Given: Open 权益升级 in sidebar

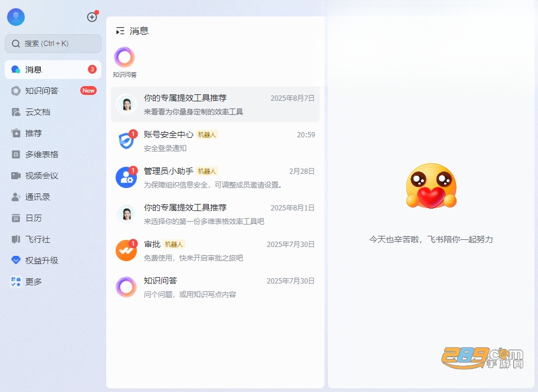Looking at the screenshot, I should [53, 261].
